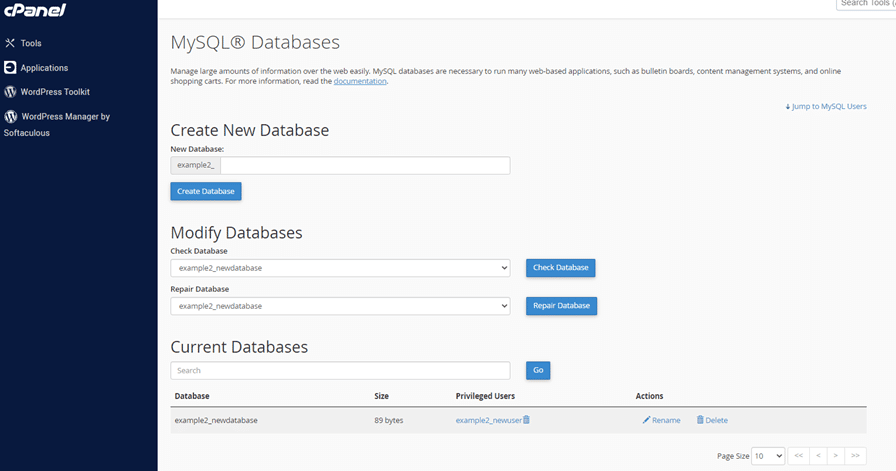Click the Check Database button
896x471 pixels.
point(561,268)
